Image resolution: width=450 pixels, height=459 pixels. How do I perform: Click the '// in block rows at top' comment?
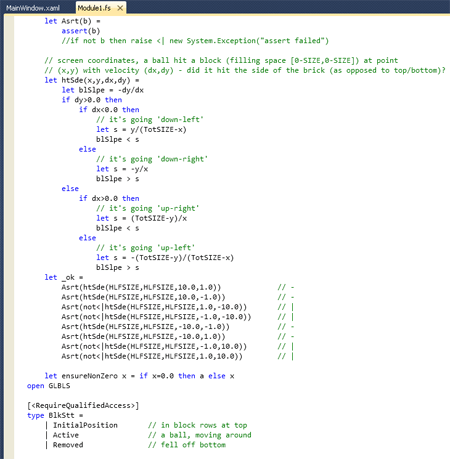pyautogui.click(x=198, y=425)
